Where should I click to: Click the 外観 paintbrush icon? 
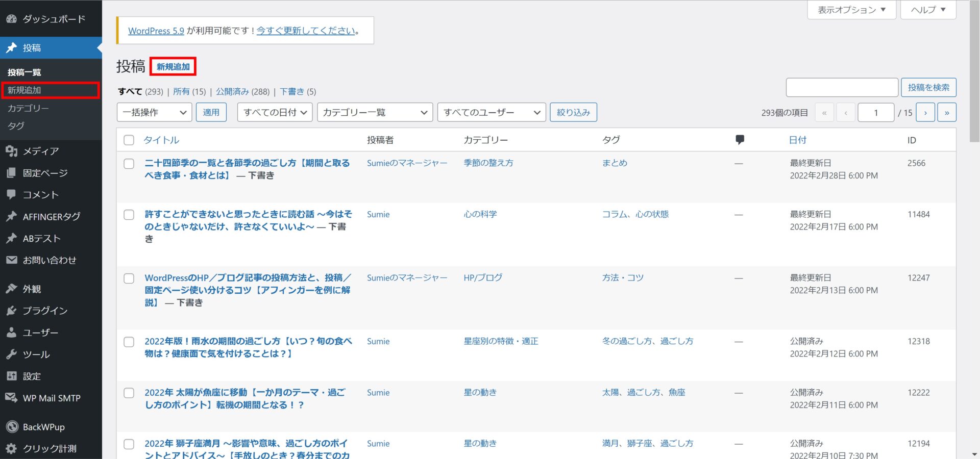tap(11, 289)
